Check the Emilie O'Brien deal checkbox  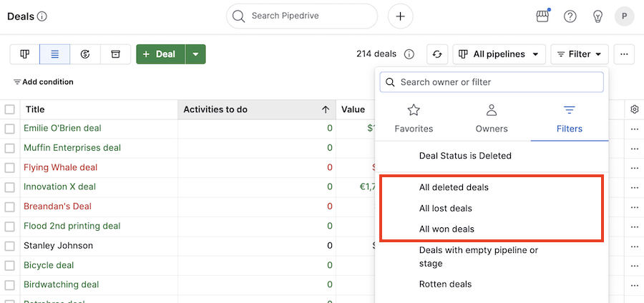tap(10, 129)
